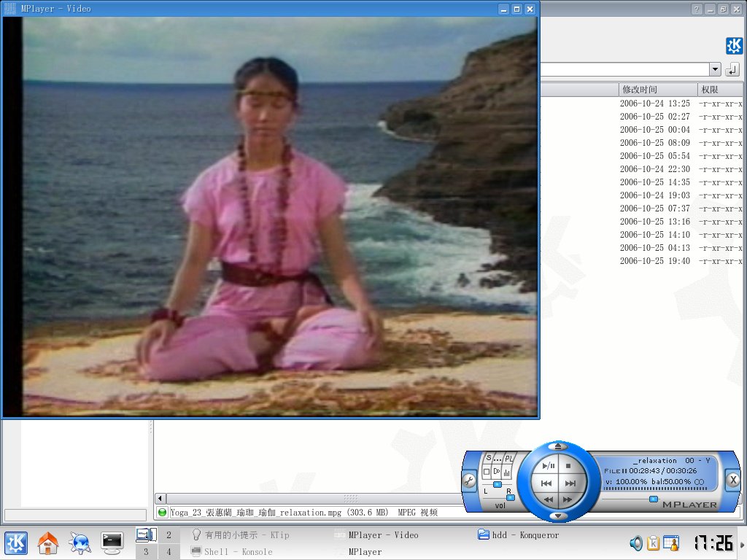The width and height of the screenshot is (747, 560).
Task: Stop playback in the MPlayer control panel
Action: 568,466
